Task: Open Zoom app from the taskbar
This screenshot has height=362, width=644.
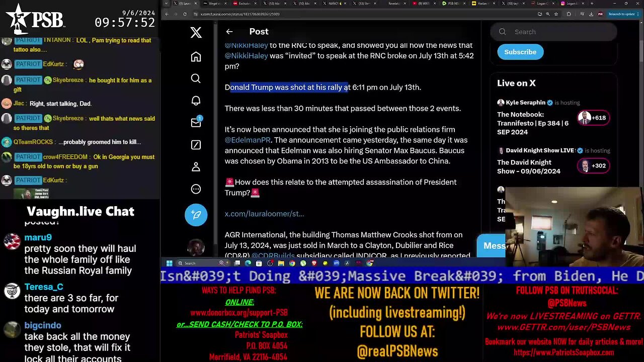Action: [336, 263]
